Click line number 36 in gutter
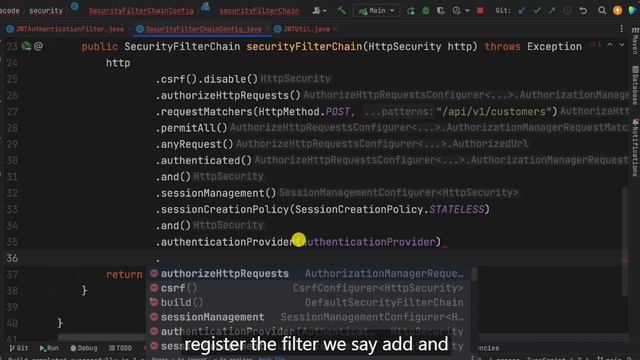Viewport: 640px width, 360px height. point(12,258)
